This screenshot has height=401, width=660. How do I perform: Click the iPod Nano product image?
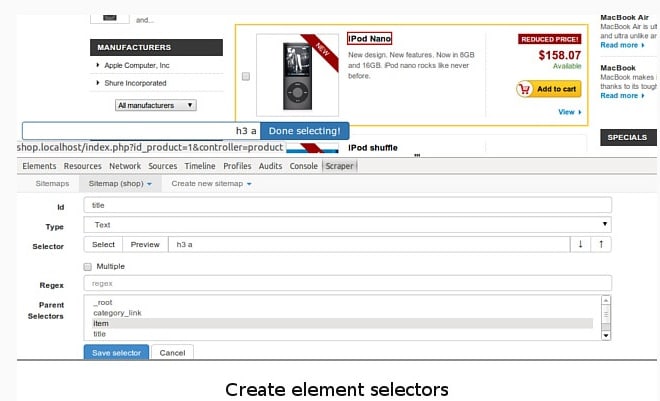(x=298, y=75)
